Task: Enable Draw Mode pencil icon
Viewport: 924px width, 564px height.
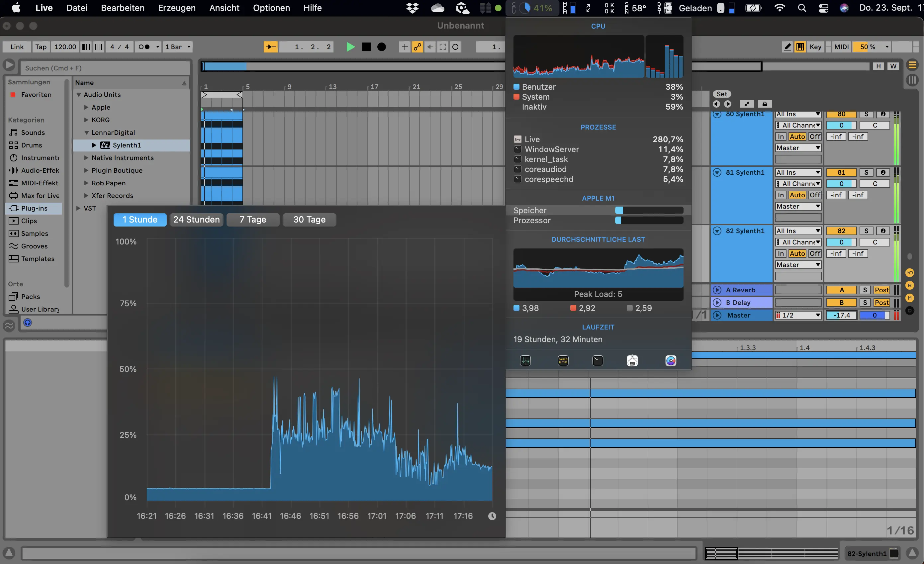Action: click(787, 47)
